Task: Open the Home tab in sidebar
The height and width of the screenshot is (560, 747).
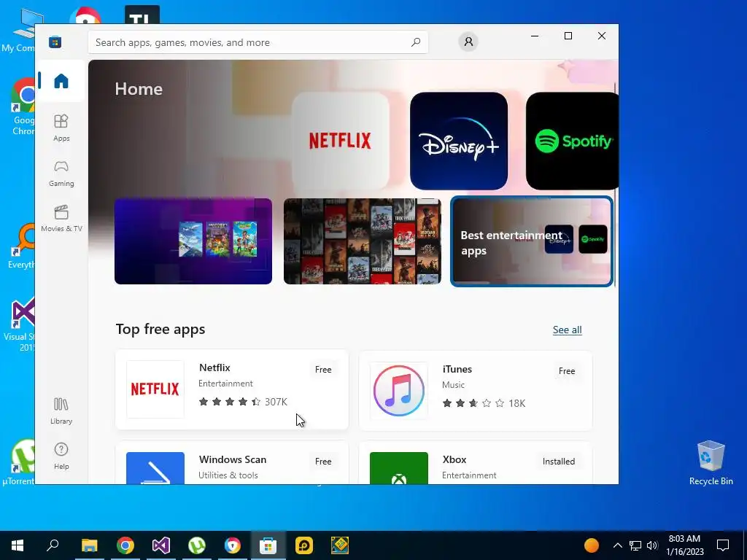Action: pos(61,81)
